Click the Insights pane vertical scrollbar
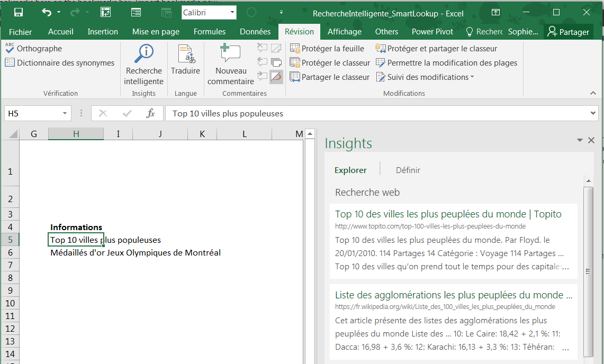 [x=588, y=271]
